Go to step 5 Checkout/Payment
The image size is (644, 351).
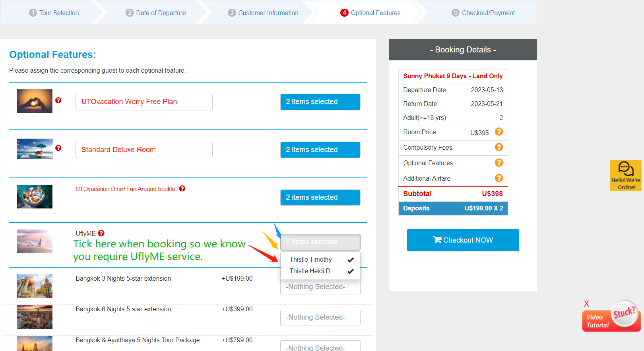coord(483,13)
